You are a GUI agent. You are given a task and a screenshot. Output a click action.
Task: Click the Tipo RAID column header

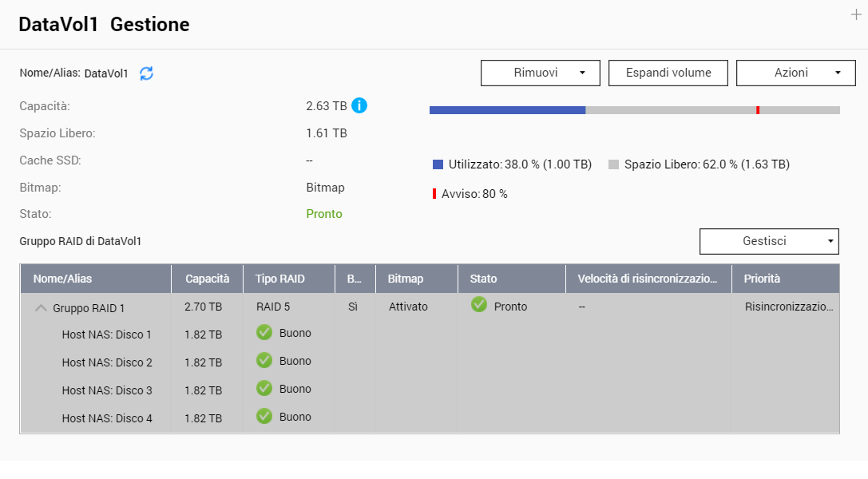tap(278, 279)
